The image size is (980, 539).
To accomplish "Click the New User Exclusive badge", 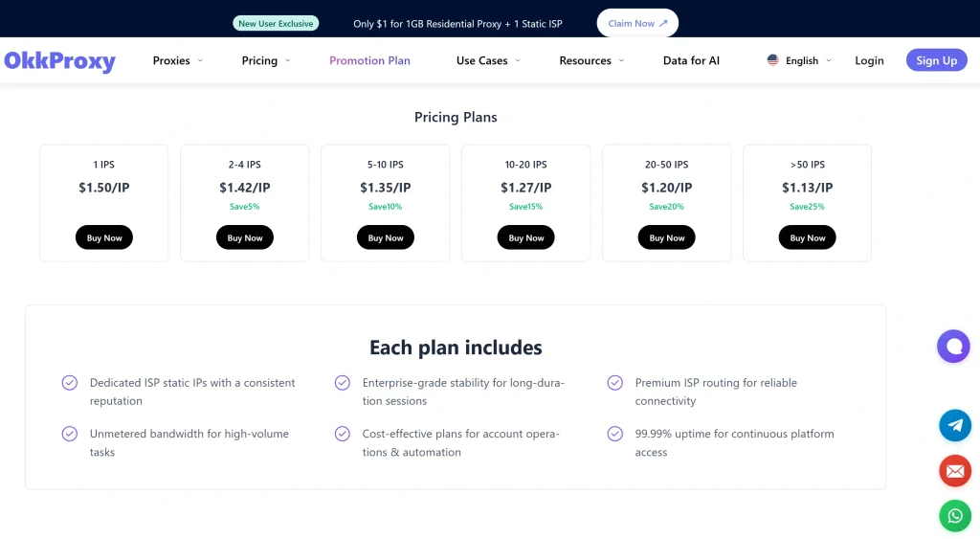I will tap(276, 23).
